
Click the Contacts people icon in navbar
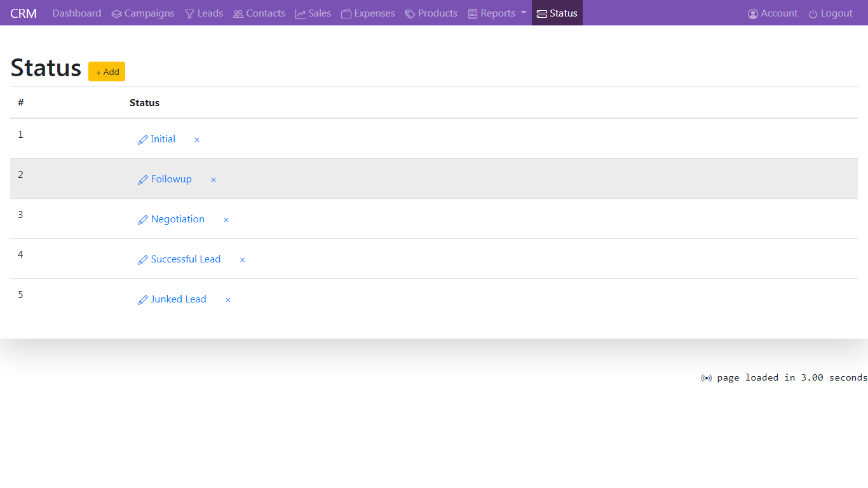[238, 14]
